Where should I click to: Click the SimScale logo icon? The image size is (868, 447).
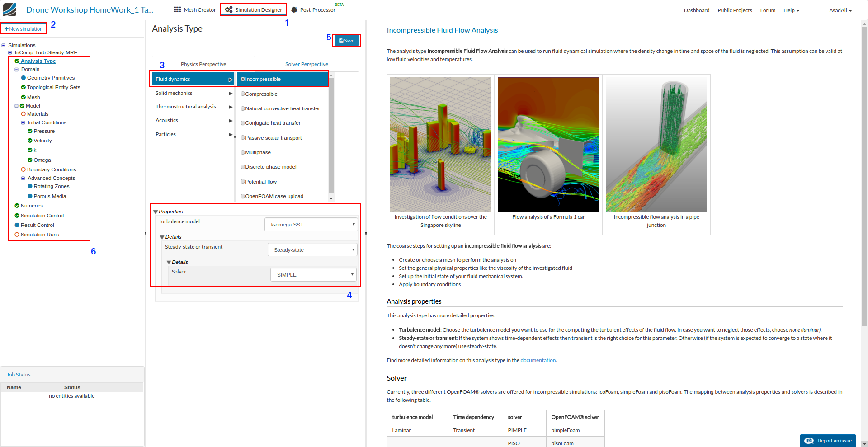point(9,9)
